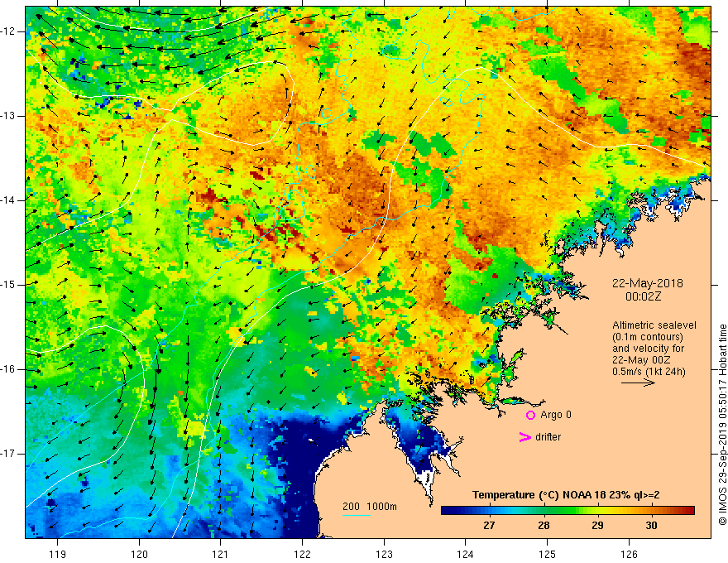Click the magenta Argo circle legend symbol

[530, 415]
